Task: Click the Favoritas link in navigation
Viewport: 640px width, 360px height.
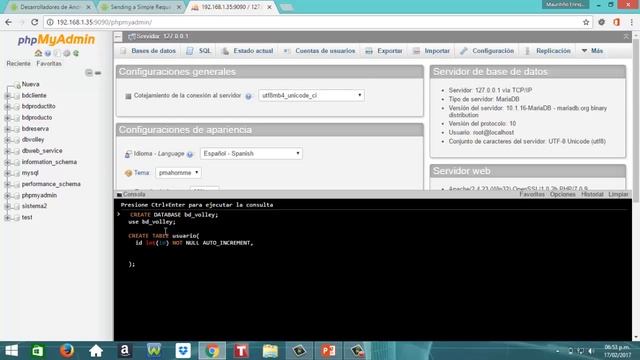Action: [49, 64]
